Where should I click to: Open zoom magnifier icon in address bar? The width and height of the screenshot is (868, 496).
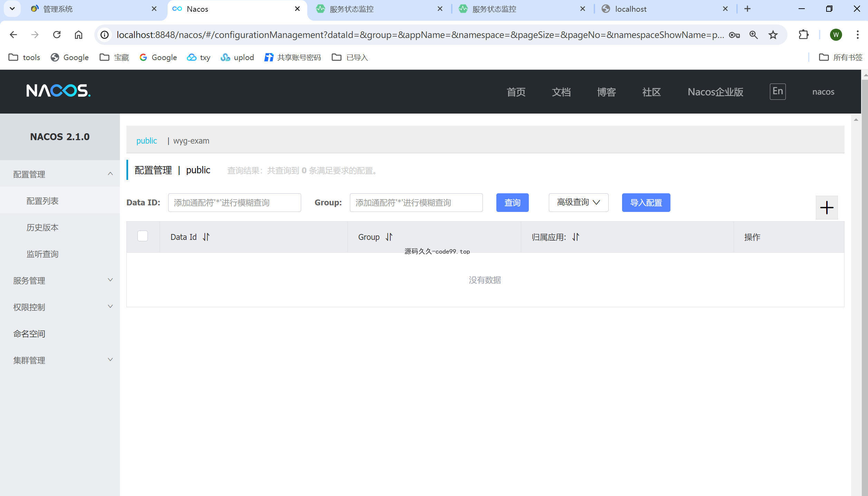click(753, 35)
